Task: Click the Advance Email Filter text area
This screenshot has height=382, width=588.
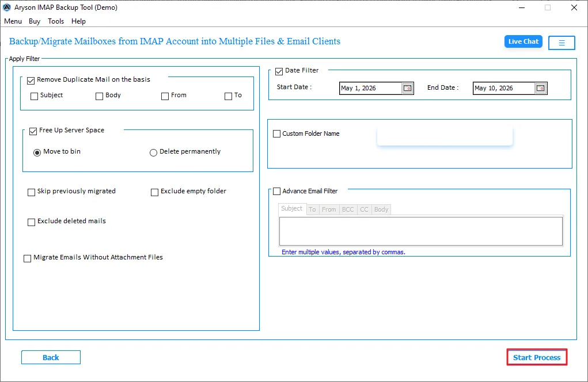Action: click(x=421, y=231)
